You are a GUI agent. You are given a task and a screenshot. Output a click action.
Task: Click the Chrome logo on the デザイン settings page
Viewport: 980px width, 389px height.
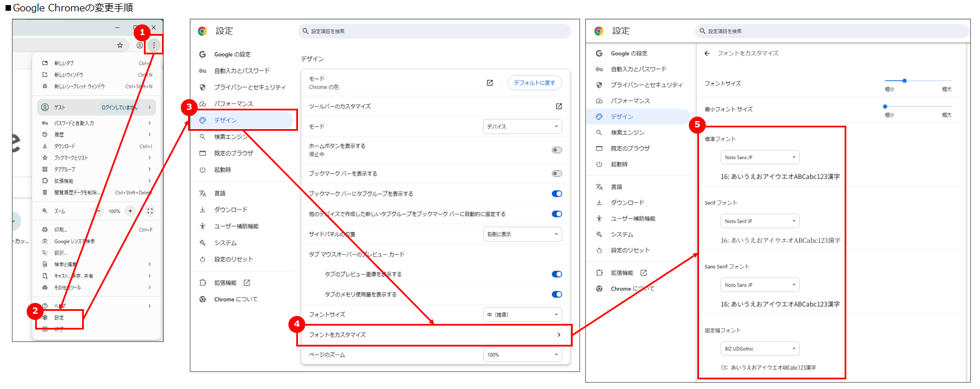tap(202, 31)
